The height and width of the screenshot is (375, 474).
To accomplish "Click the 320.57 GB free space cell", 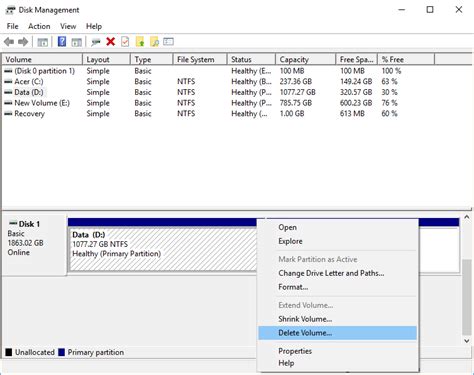I will pos(356,92).
